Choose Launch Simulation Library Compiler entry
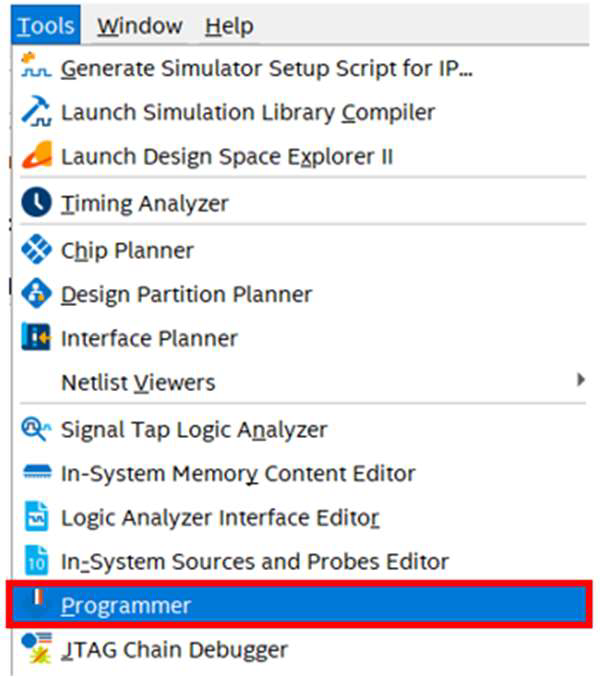This screenshot has height=677, width=600. 247,112
